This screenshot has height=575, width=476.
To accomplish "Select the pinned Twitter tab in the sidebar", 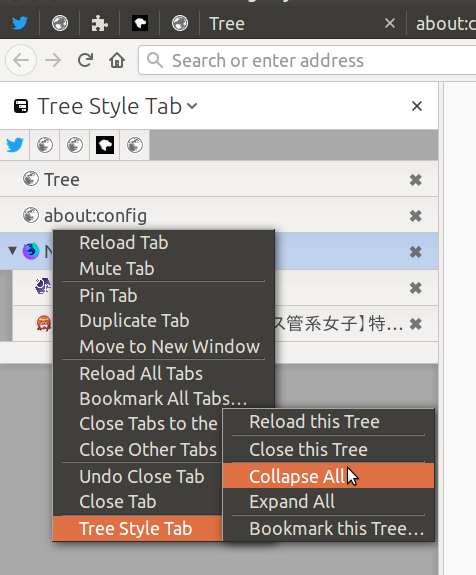I will (x=15, y=145).
